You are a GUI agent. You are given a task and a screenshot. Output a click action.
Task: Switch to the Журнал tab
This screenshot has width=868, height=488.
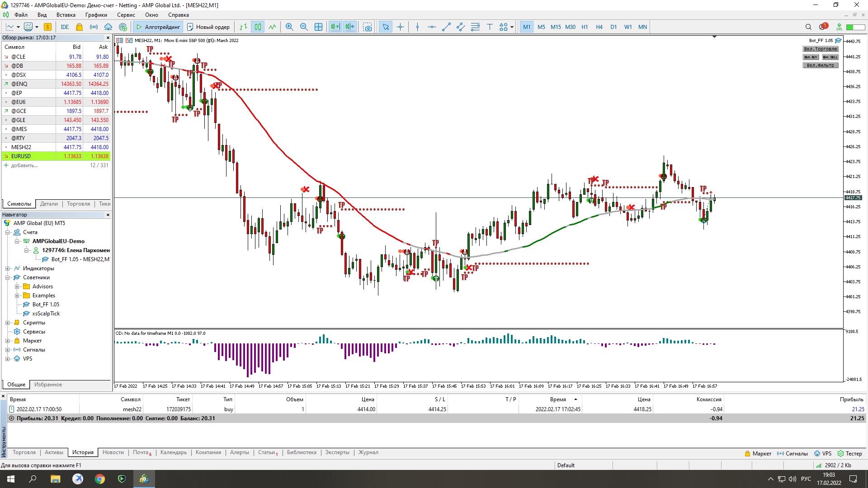pyautogui.click(x=368, y=452)
